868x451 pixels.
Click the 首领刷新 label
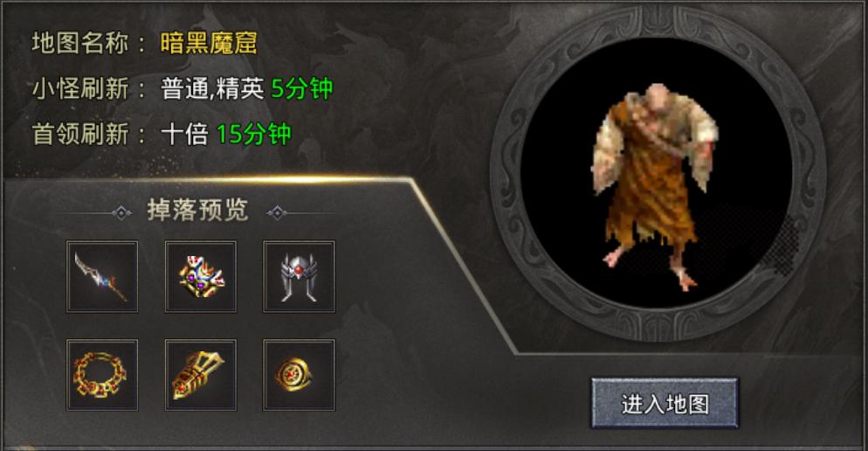tap(80, 134)
